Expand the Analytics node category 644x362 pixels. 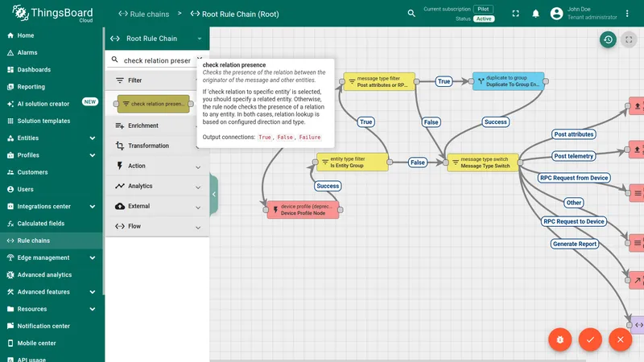[x=157, y=186]
